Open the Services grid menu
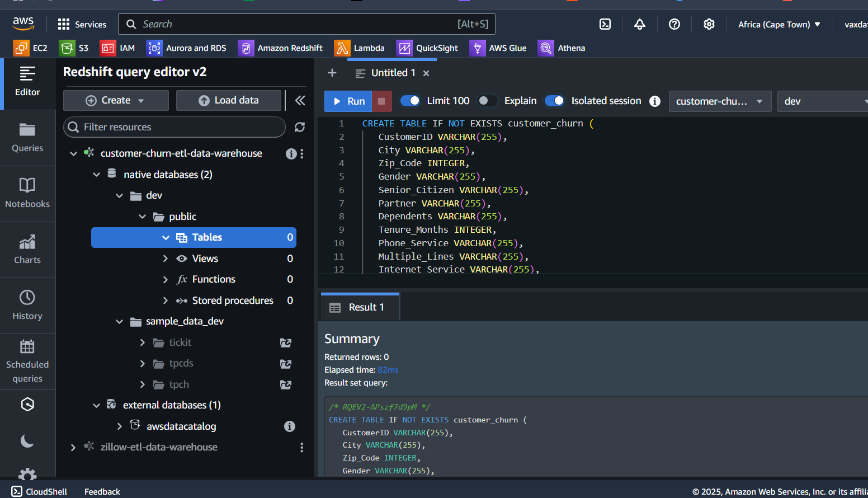The image size is (868, 498). 82,24
